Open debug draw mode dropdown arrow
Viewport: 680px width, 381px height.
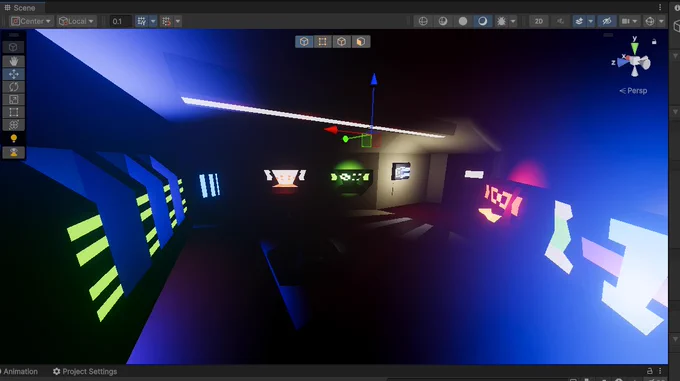[x=513, y=21]
